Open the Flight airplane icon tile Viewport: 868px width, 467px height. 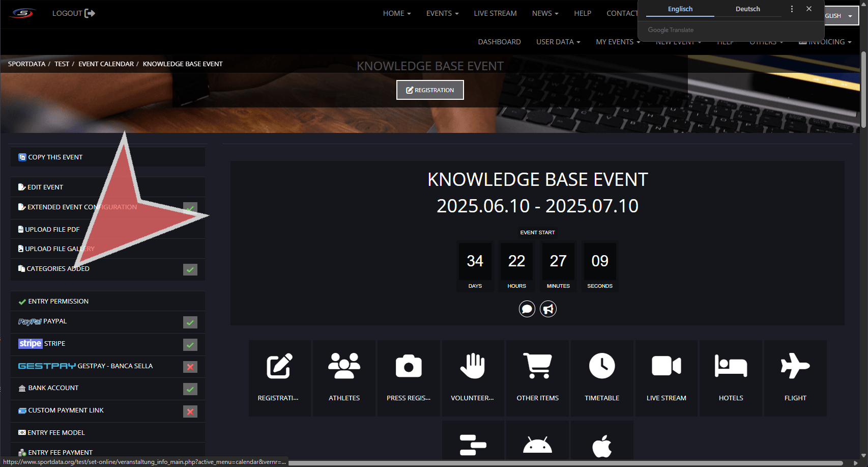coord(795,366)
